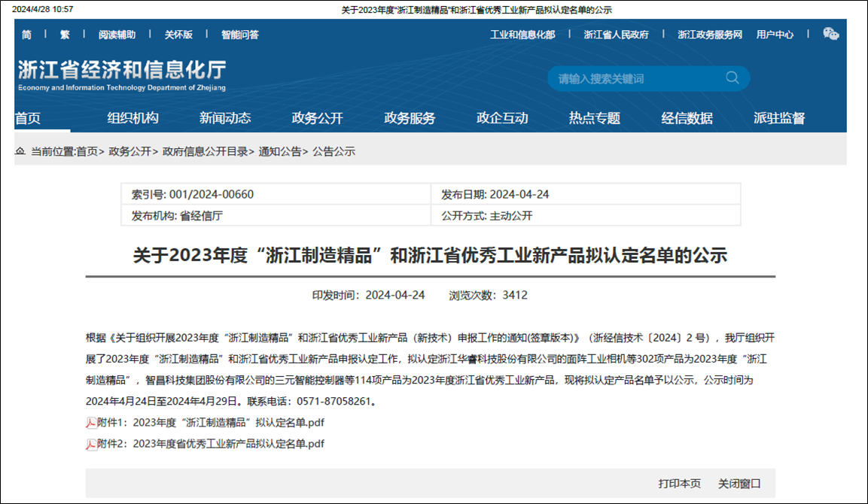Click 打印本页 to print page
The image size is (868, 504).
679,484
